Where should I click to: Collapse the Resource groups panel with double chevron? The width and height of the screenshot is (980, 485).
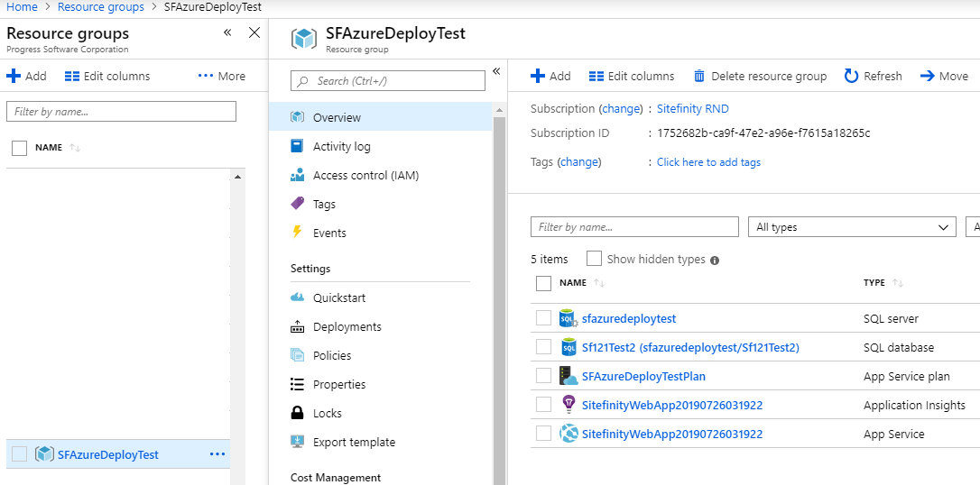[x=227, y=33]
